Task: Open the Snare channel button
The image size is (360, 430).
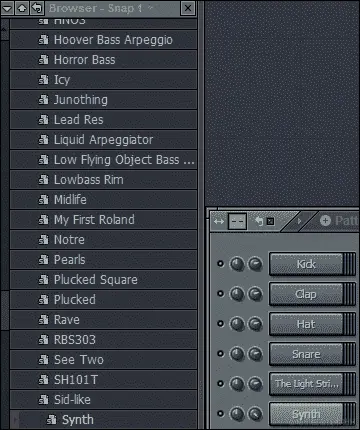Action: tap(306, 354)
